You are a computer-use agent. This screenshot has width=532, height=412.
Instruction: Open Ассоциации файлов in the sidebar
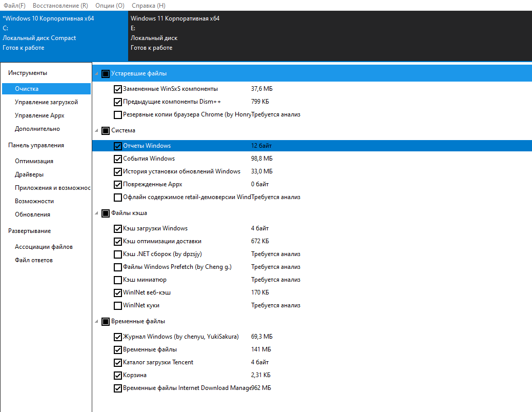[44, 247]
